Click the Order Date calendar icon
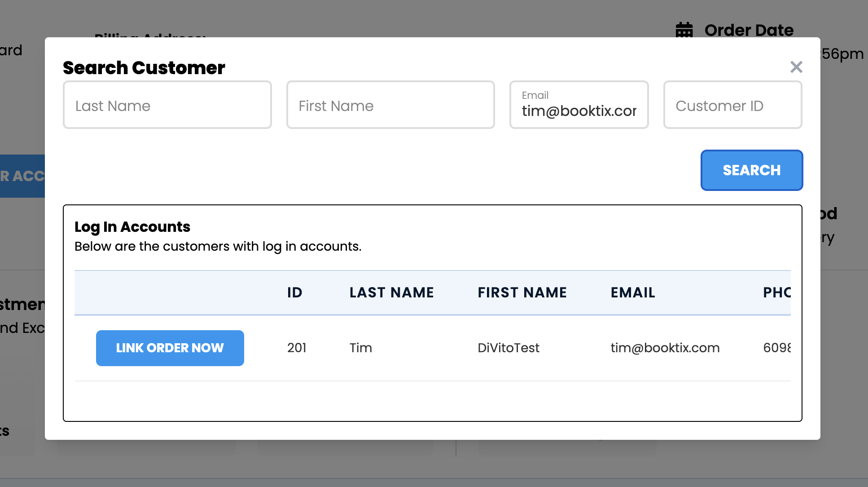This screenshot has width=868, height=487. [684, 30]
